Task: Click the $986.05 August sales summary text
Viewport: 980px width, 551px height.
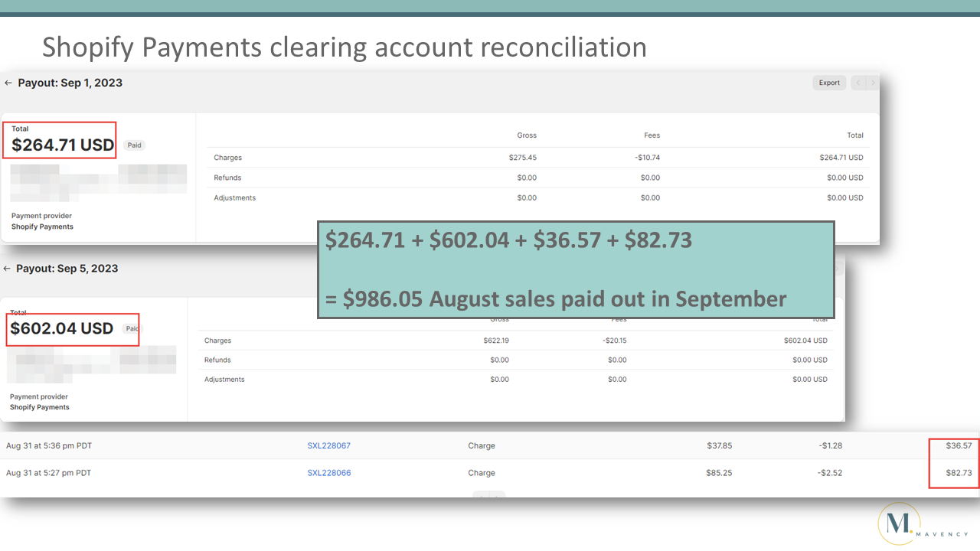Action: pos(556,298)
